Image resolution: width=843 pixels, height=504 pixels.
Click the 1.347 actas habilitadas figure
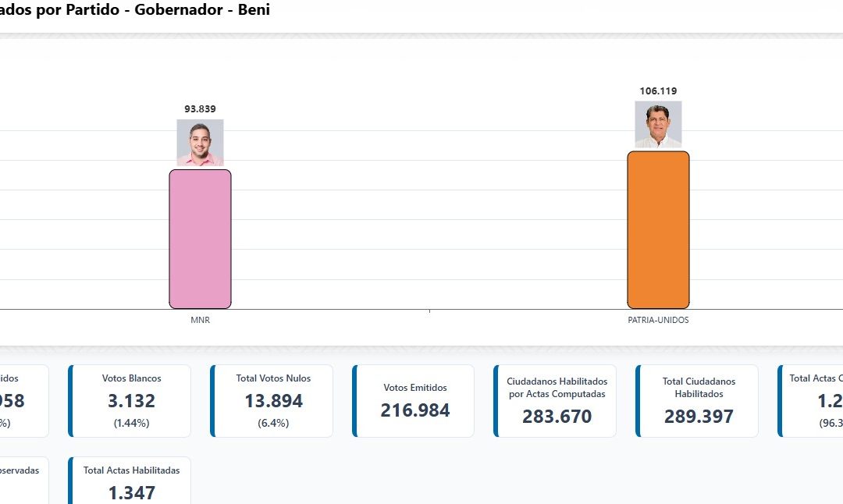click(131, 493)
